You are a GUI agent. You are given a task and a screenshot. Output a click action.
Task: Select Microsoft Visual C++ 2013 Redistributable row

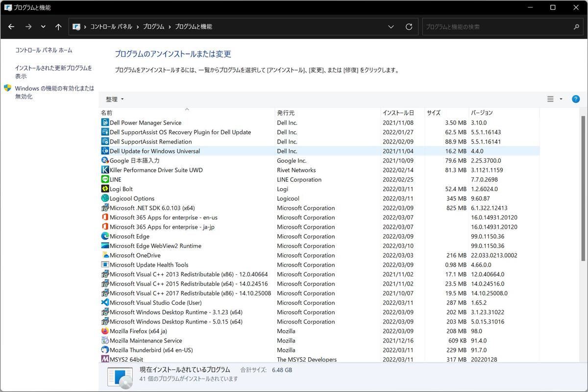(x=319, y=274)
